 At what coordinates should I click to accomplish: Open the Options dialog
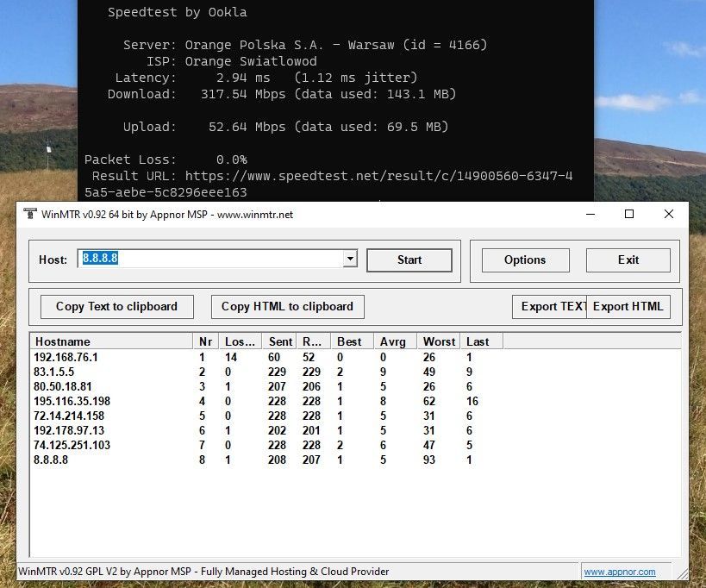click(x=525, y=260)
